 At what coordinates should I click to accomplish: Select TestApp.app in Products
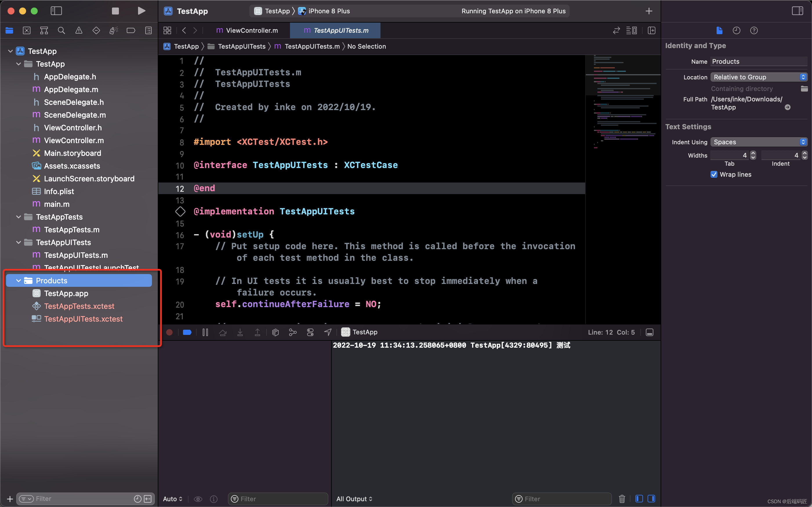coord(66,293)
